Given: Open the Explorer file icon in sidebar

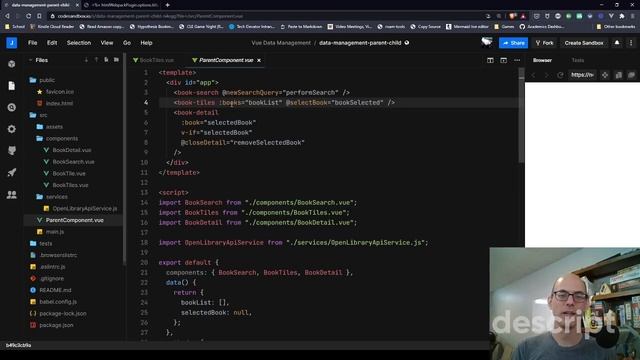Looking at the screenshot, I should click(11, 86).
